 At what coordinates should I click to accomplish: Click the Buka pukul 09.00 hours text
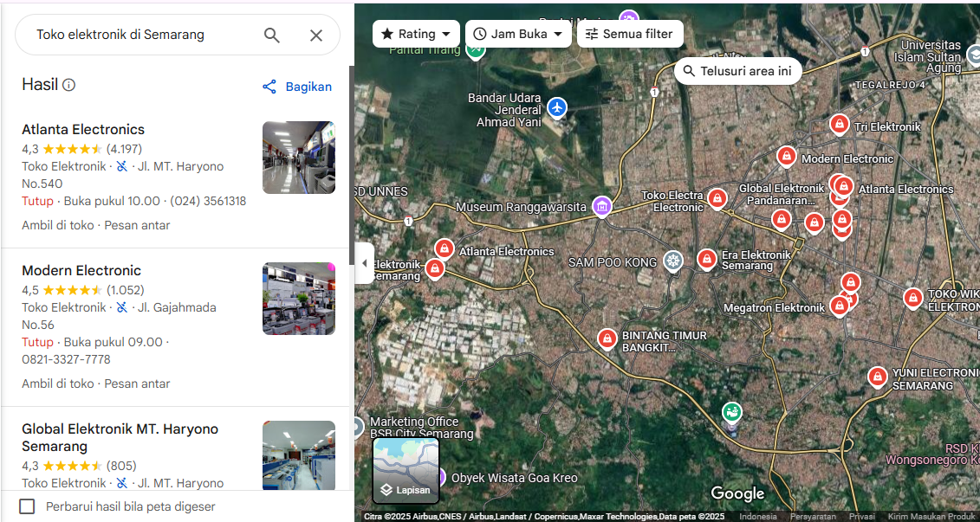coord(114,343)
